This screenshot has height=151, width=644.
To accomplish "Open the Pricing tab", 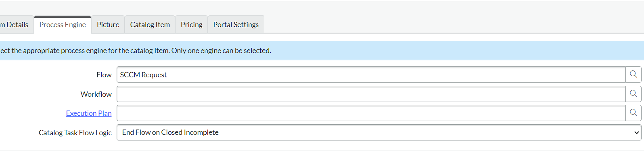I will [x=192, y=25].
